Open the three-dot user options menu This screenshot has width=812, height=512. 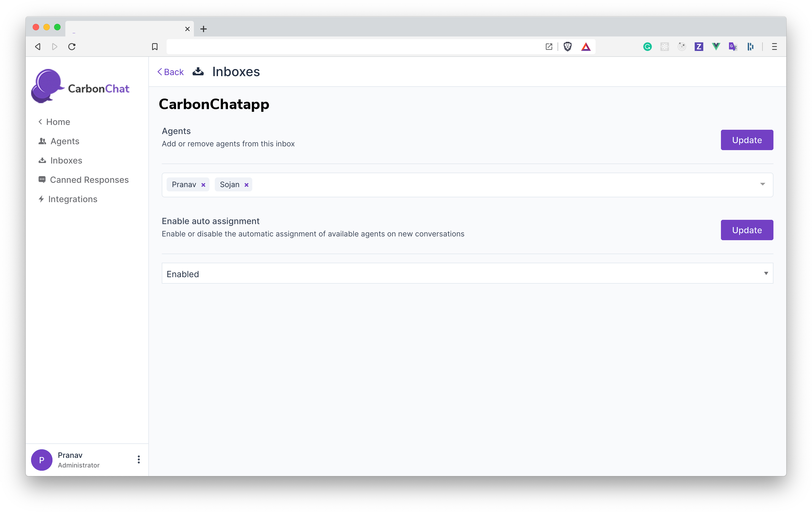click(x=139, y=459)
